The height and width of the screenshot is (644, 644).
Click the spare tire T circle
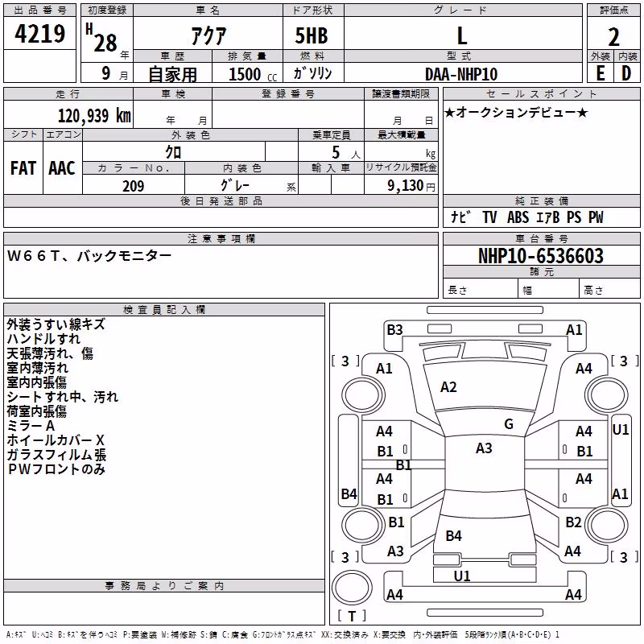(x=352, y=587)
